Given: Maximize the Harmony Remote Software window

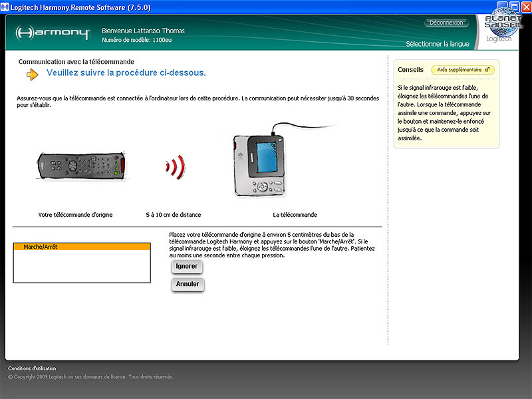Looking at the screenshot, I should (515, 7).
